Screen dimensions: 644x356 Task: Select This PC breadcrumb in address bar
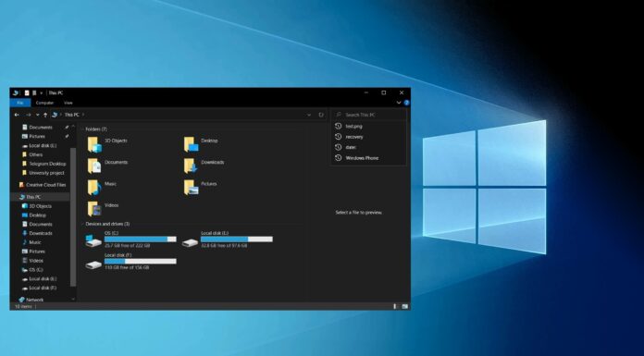coord(71,115)
